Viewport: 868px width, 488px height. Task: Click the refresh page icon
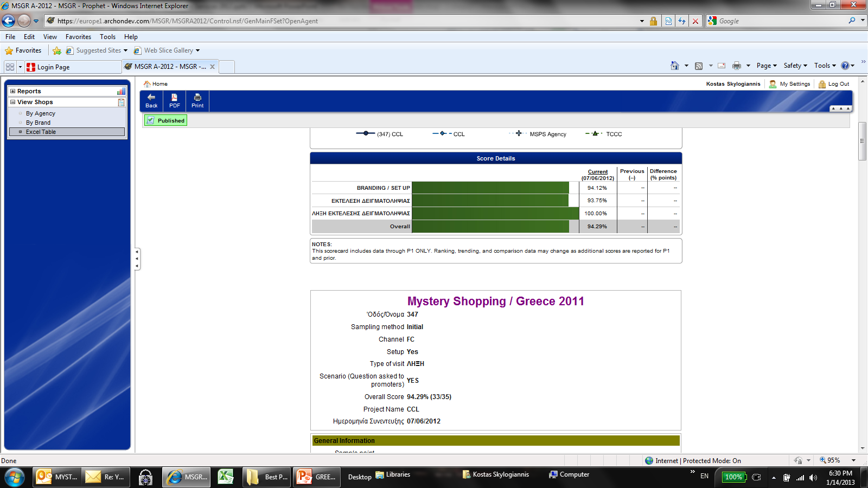682,21
